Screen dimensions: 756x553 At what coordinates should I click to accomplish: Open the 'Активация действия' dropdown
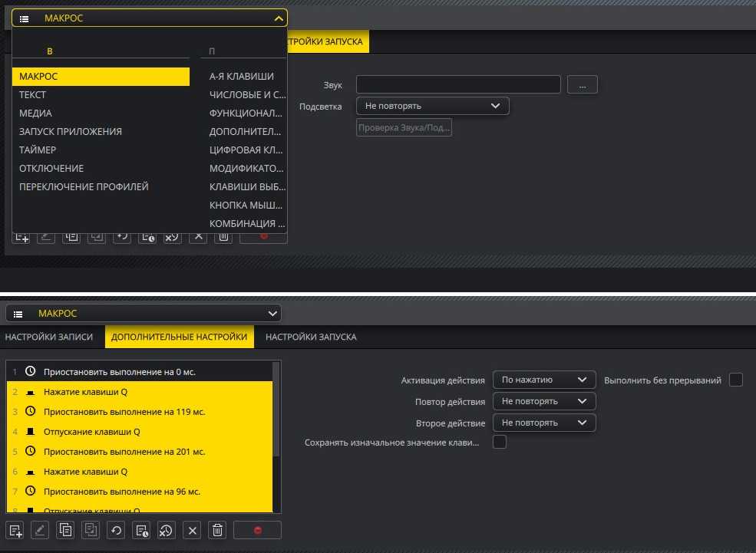coord(544,380)
